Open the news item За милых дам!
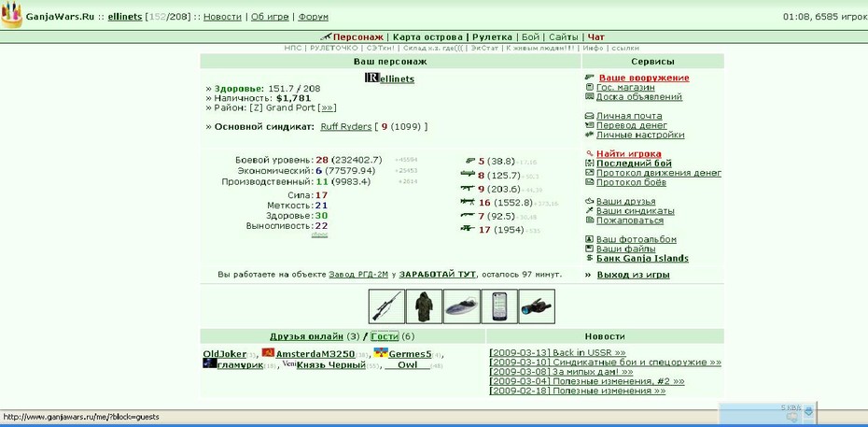Viewport: 868px width, 427px height. [561, 372]
